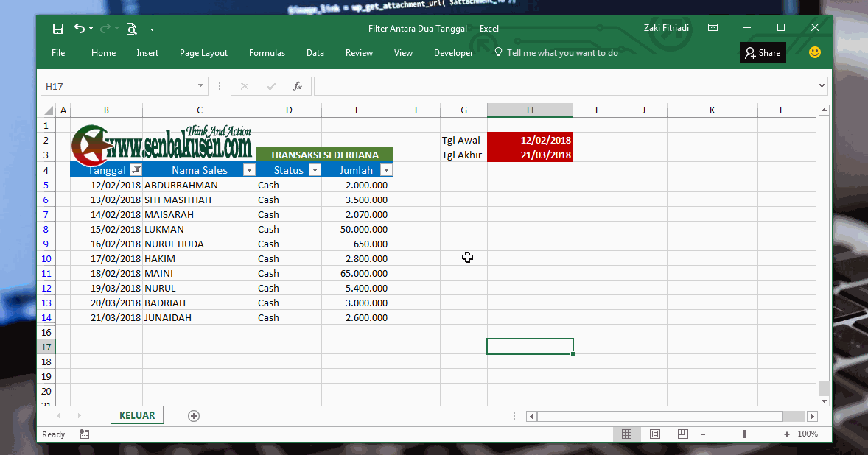The height and width of the screenshot is (455, 868).
Task: Select the cell containing SITI MASITHAH
Action: (x=199, y=200)
